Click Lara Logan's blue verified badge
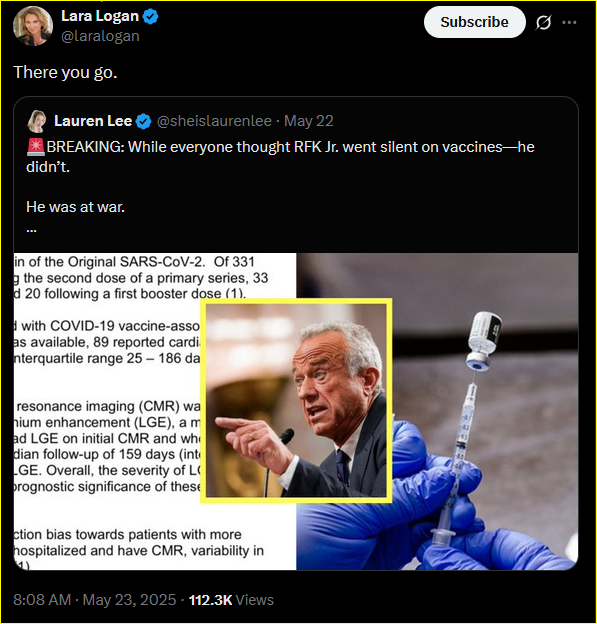The image size is (597, 624). click(150, 17)
